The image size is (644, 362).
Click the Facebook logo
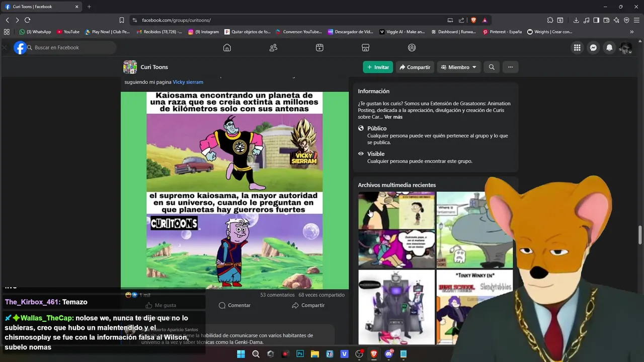coord(20,48)
